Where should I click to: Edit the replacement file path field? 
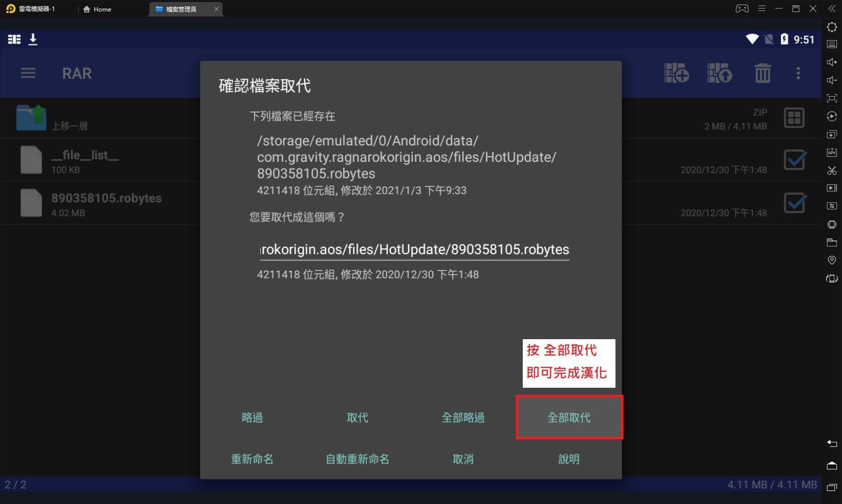coord(414,249)
